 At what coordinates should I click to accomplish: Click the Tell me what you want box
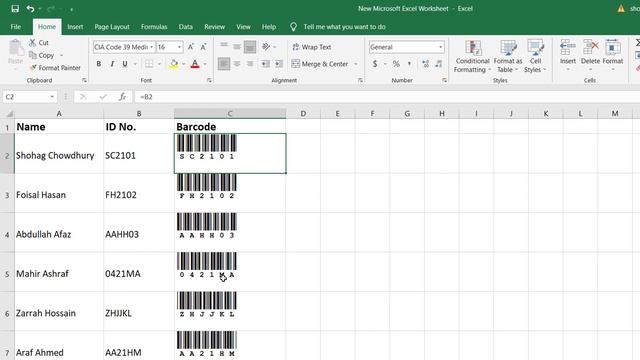pos(344,27)
